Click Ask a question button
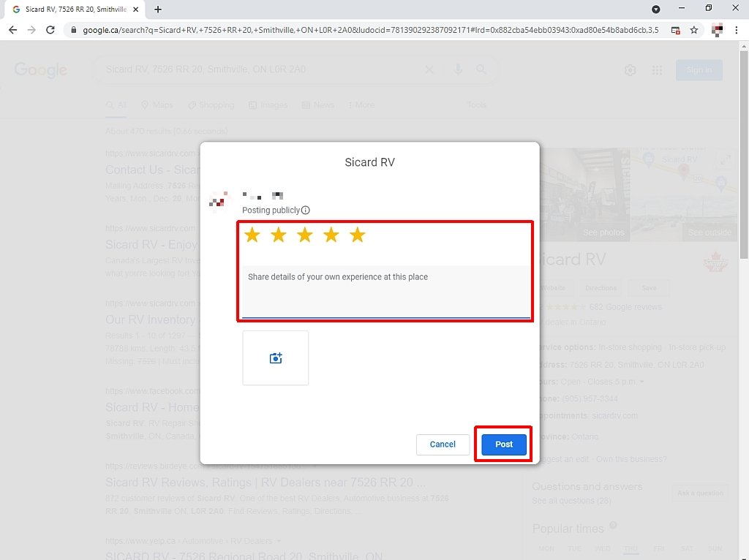 pyautogui.click(x=700, y=493)
